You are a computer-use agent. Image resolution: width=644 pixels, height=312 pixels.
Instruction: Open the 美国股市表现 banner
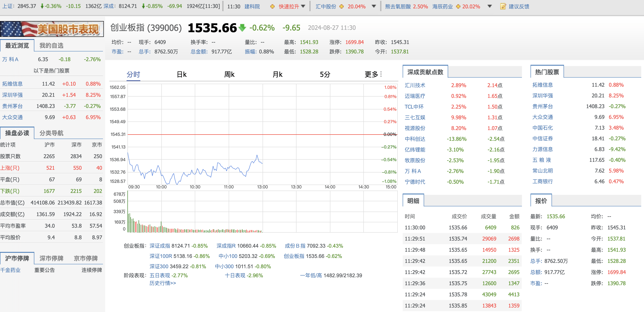point(52,29)
